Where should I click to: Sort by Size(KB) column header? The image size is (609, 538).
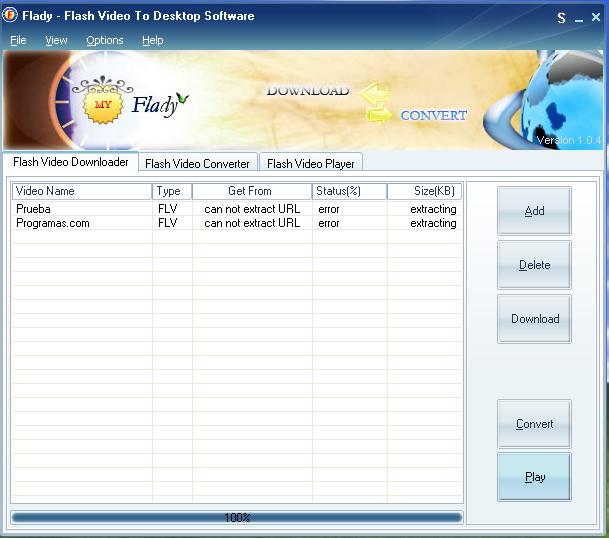425,191
